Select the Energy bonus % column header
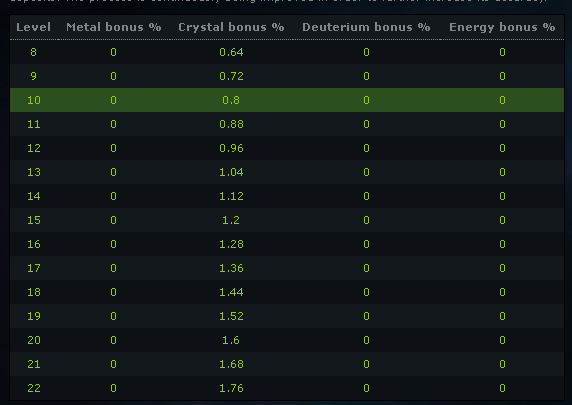The height and width of the screenshot is (405, 572). [x=502, y=27]
